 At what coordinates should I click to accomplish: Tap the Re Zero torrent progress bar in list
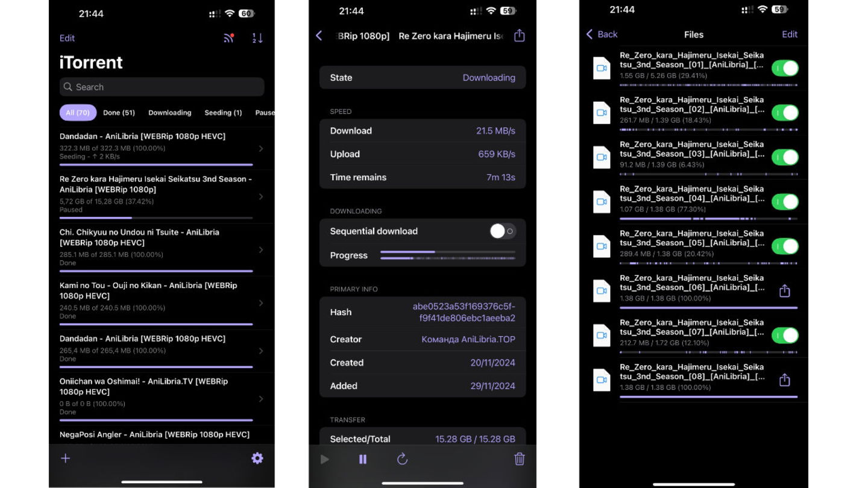coord(156,217)
